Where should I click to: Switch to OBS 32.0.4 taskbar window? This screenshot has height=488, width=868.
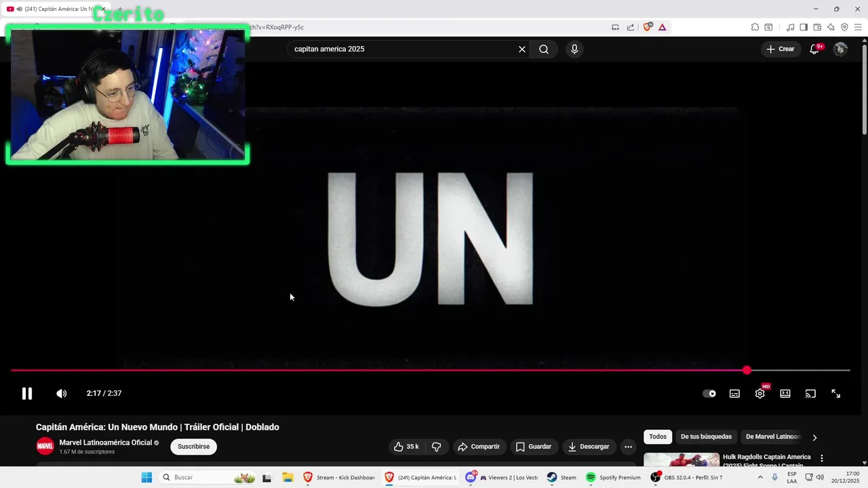[x=686, y=477]
